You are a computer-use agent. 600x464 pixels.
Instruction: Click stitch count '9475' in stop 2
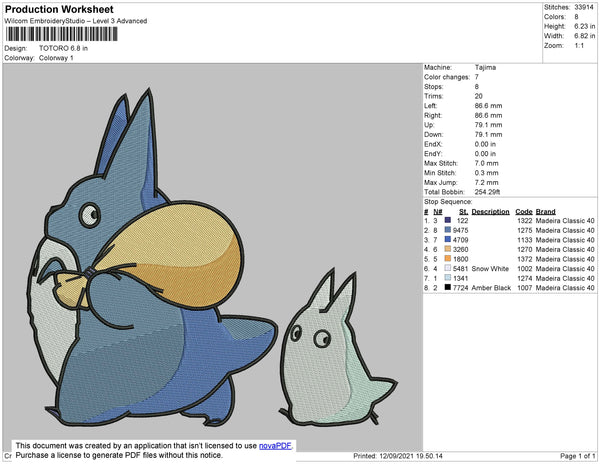pyautogui.click(x=460, y=230)
